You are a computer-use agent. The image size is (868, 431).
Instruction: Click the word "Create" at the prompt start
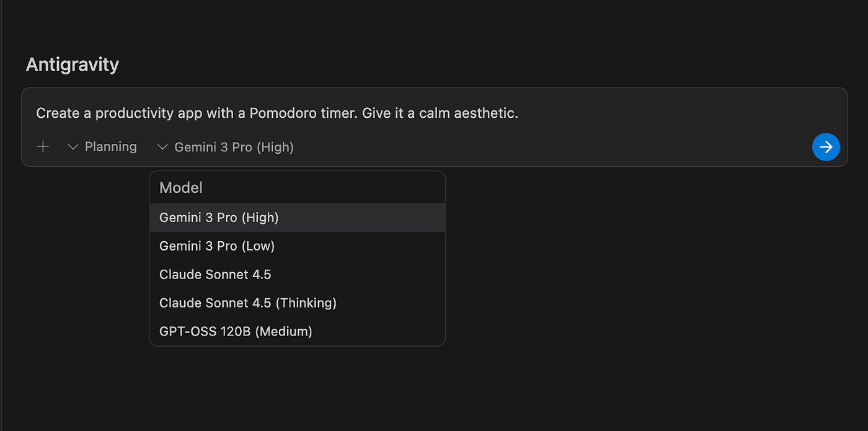58,113
